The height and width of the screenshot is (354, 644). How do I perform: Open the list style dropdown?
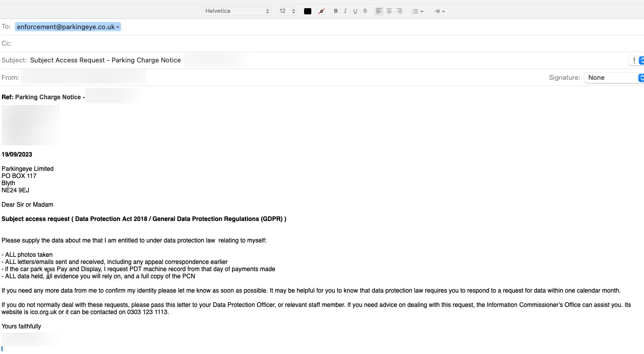click(418, 11)
